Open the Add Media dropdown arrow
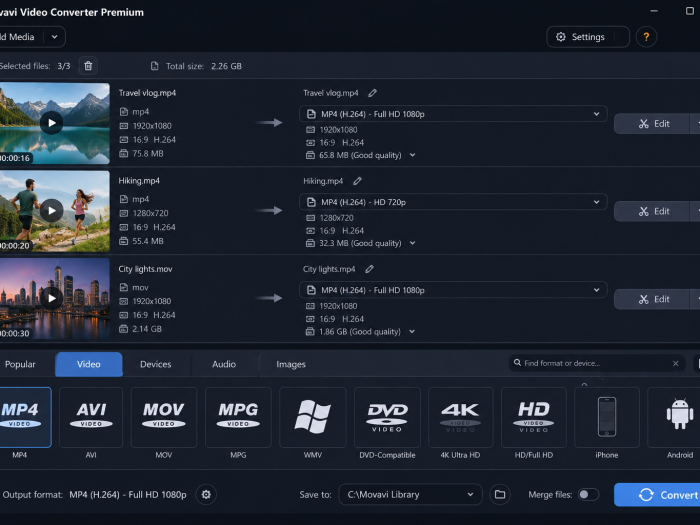700x525 pixels. point(54,37)
